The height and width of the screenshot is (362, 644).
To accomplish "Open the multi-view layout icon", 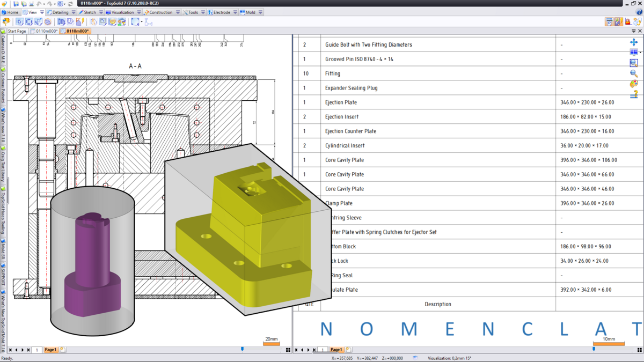I will (x=634, y=51).
